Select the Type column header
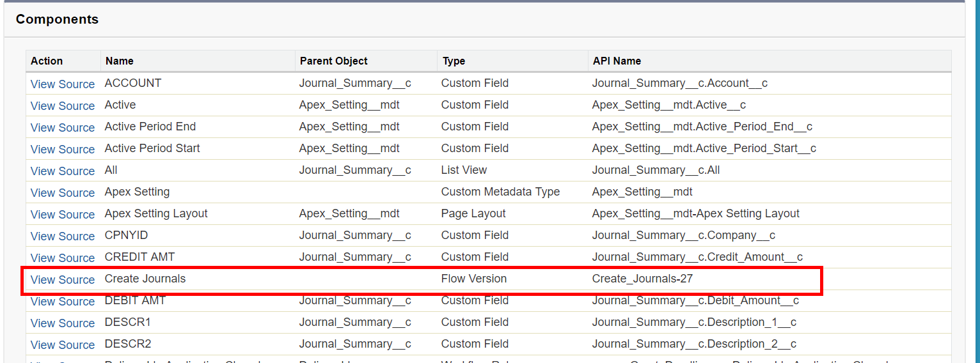The height and width of the screenshot is (363, 980). click(454, 61)
